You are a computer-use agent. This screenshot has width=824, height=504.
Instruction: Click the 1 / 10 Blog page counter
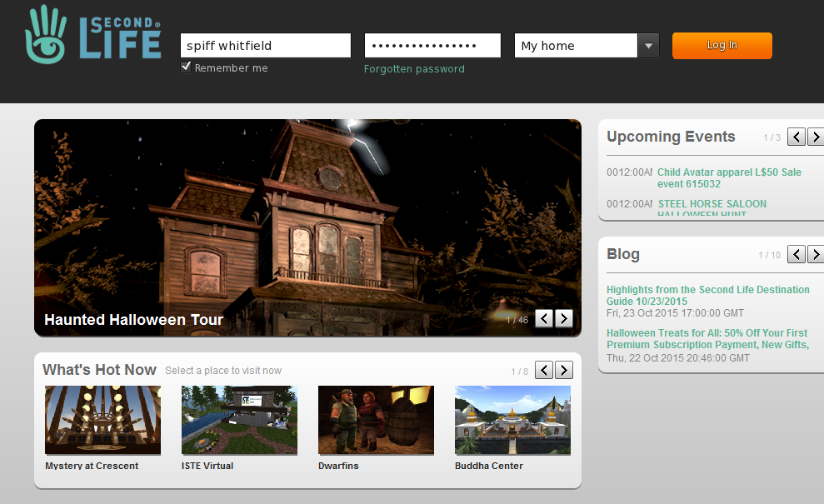[769, 255]
